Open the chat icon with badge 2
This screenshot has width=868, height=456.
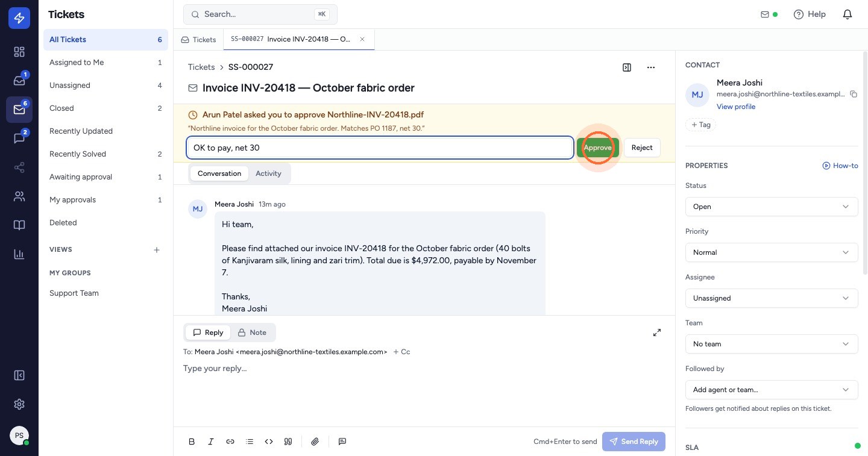(x=19, y=139)
